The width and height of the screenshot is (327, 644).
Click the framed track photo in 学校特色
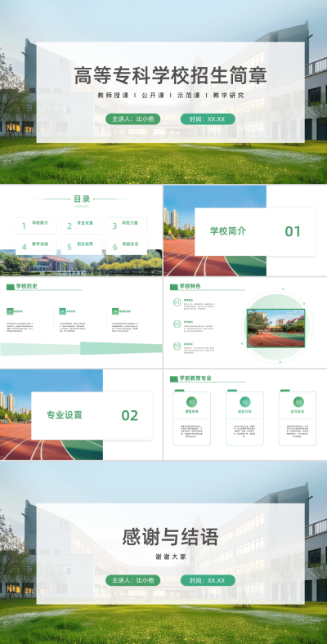click(275, 329)
